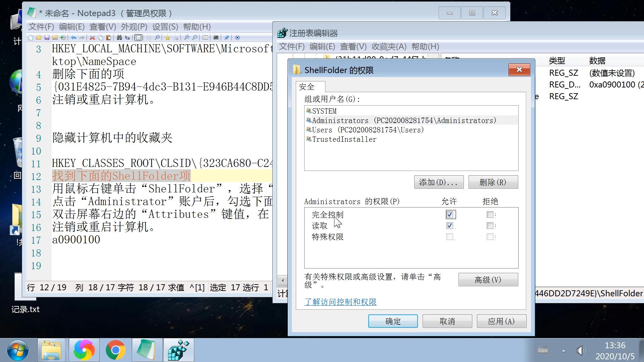Paste clipboard contents using the paste icon
The height and width of the screenshot is (362, 644).
pyautogui.click(x=108, y=38)
